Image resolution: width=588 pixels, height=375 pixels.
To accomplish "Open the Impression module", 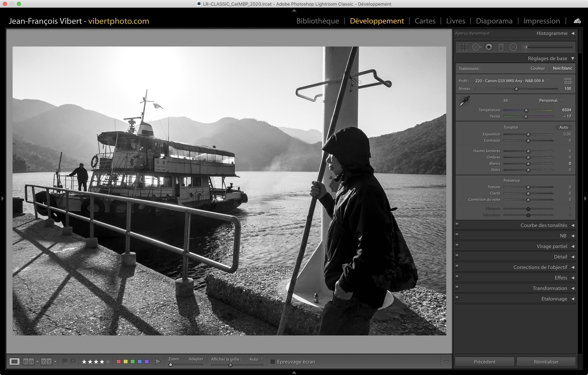I will (541, 21).
